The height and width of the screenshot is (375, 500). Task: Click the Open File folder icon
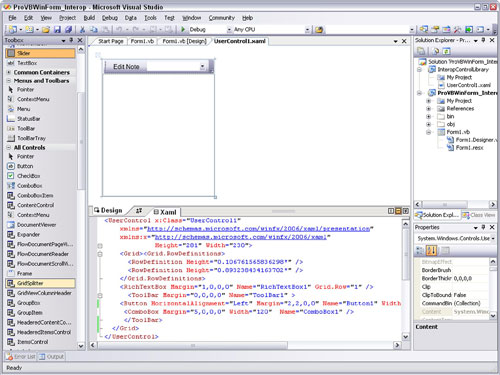pyautogui.click(x=46, y=30)
